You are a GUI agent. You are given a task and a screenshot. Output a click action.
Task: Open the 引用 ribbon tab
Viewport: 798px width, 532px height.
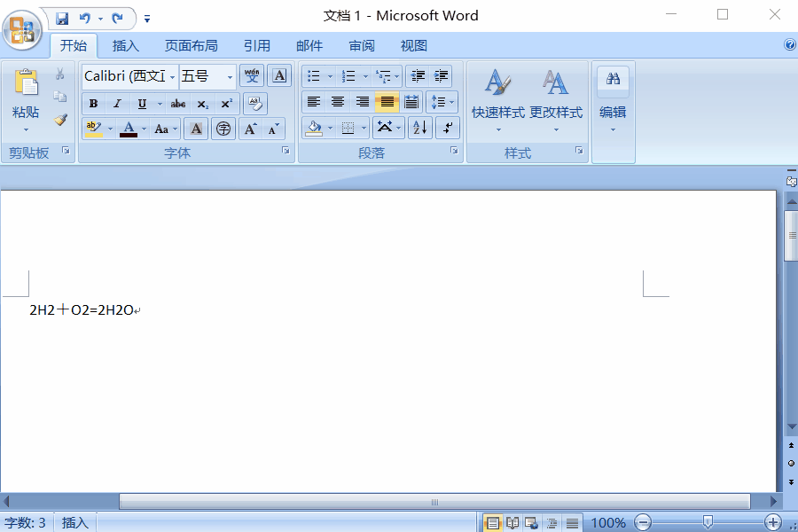click(256, 46)
